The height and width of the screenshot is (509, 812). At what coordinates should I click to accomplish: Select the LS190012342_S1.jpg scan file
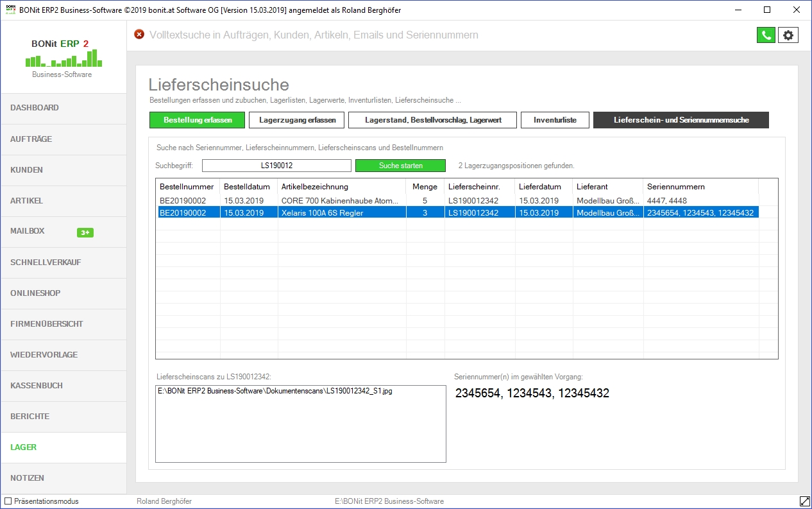(275, 391)
